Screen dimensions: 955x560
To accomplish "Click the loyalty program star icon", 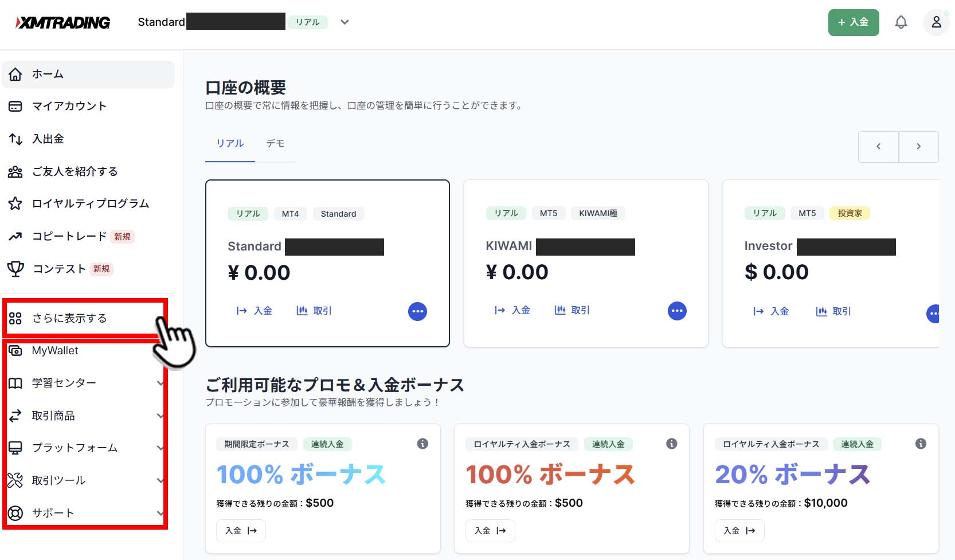I will pyautogui.click(x=15, y=203).
